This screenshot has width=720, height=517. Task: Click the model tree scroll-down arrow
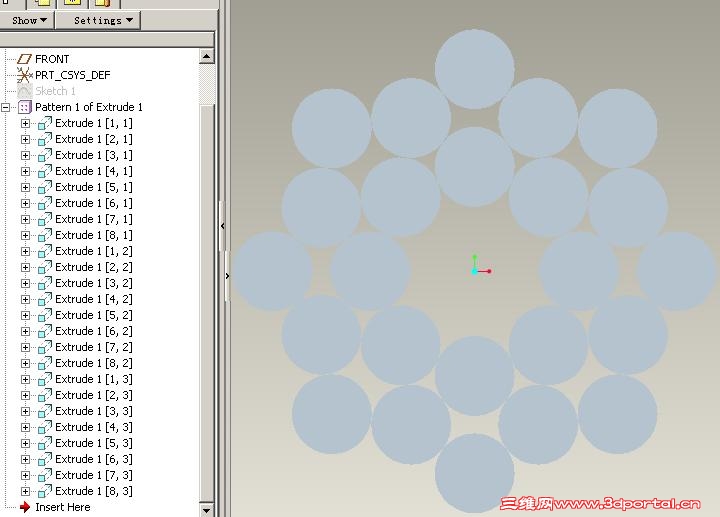point(207,510)
